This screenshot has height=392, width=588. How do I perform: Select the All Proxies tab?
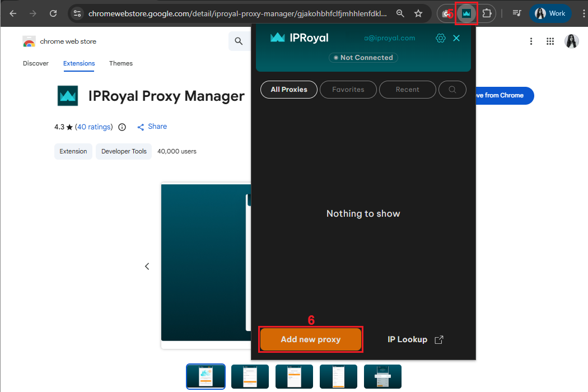tap(289, 90)
